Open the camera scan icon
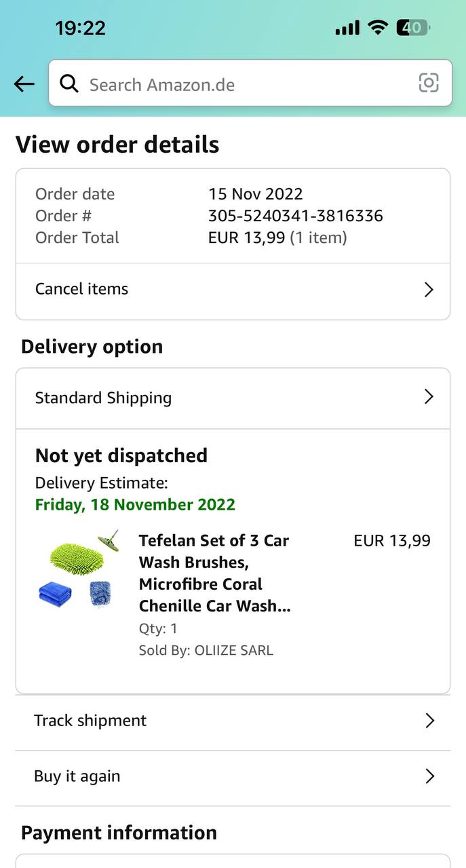This screenshot has height=868, width=466. point(428,83)
